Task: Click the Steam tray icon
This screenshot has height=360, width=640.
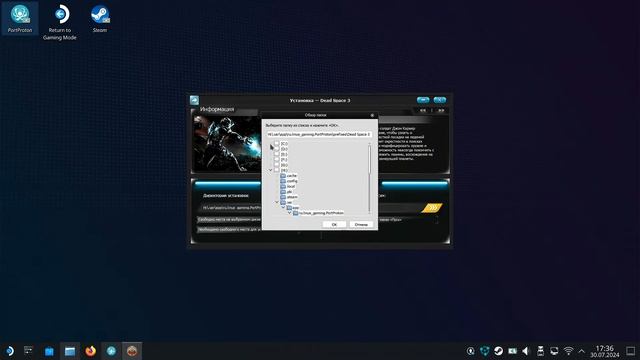Action: click(498, 351)
